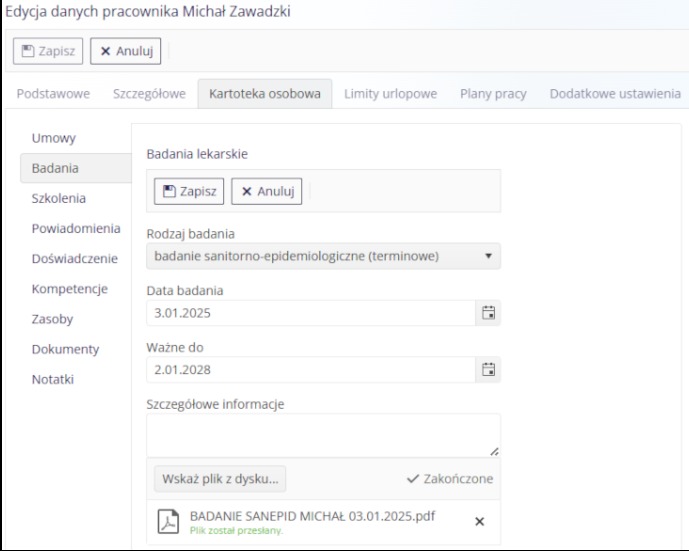Image resolution: width=689 pixels, height=551 pixels.
Task: Open Powiadomienia section in sidebar
Action: (76, 228)
